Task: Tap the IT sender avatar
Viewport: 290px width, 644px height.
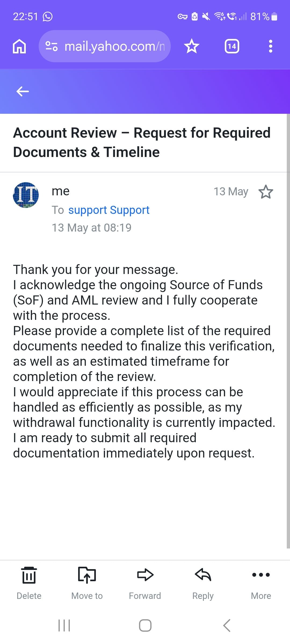Action: point(26,195)
